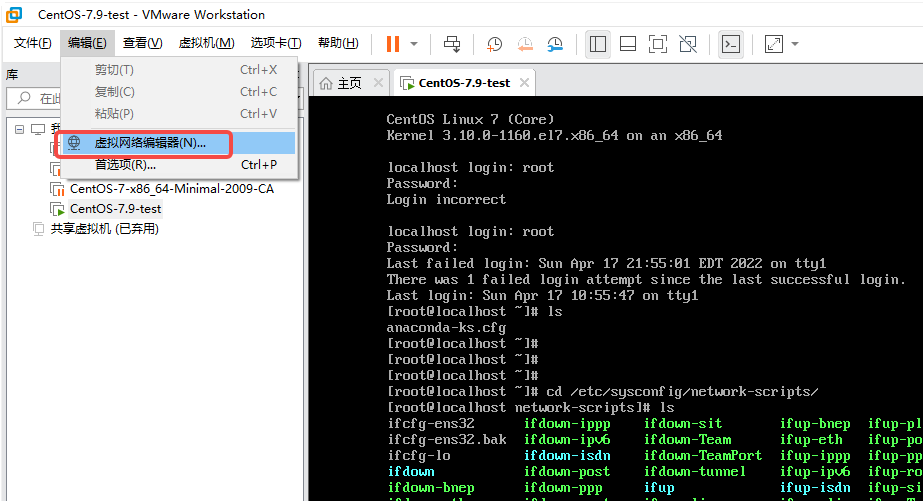Screen dimensions: 923x501
Task: Click the shared VMs icon in library
Action: pos(38,229)
